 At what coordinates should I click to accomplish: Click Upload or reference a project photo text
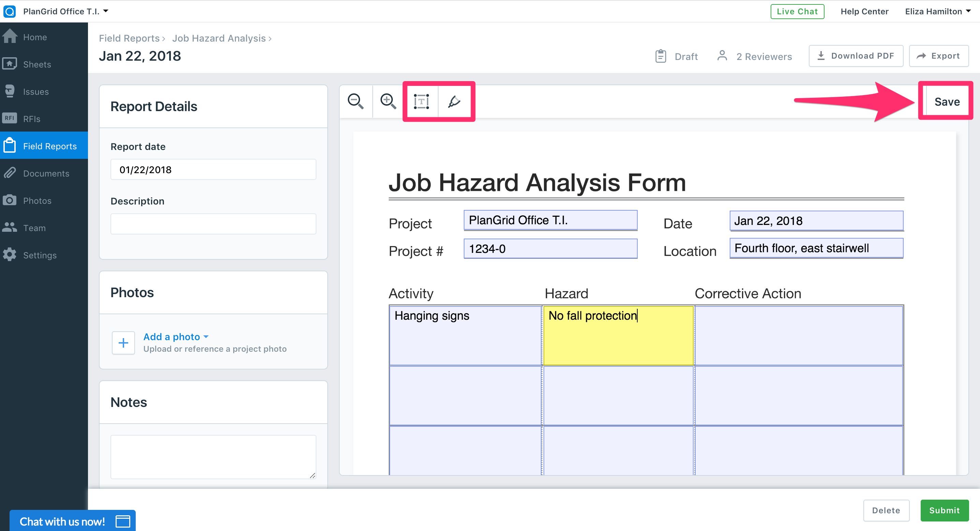(215, 349)
